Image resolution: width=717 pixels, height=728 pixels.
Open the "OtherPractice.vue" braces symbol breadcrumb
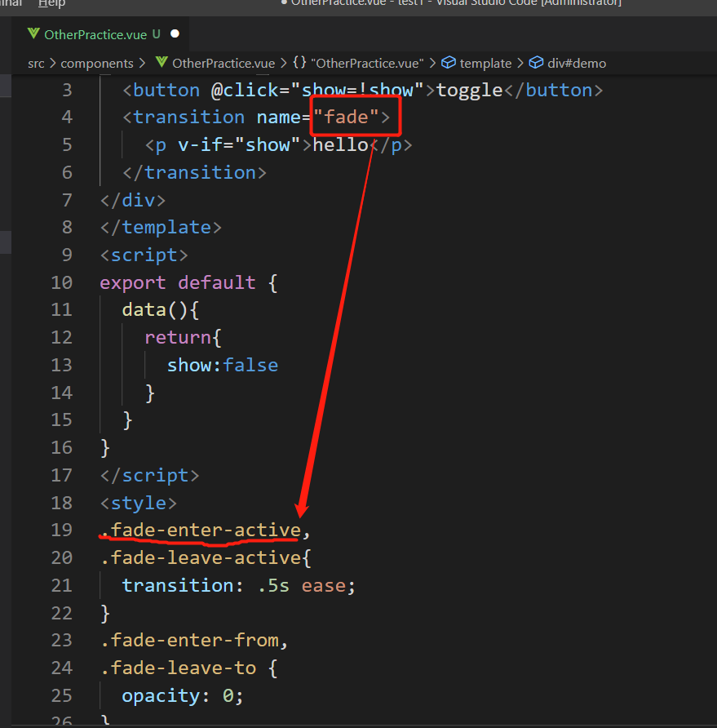click(367, 64)
